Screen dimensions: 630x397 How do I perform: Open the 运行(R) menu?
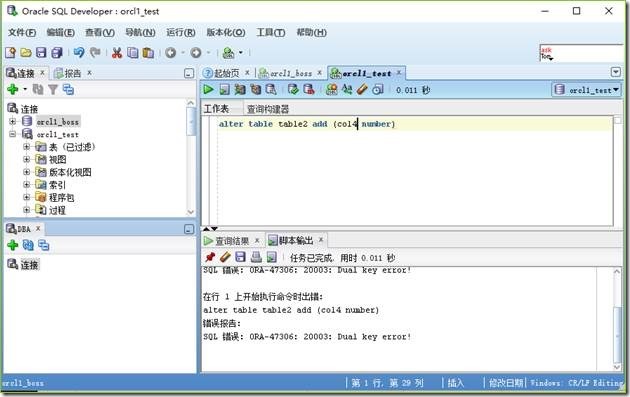click(x=181, y=33)
